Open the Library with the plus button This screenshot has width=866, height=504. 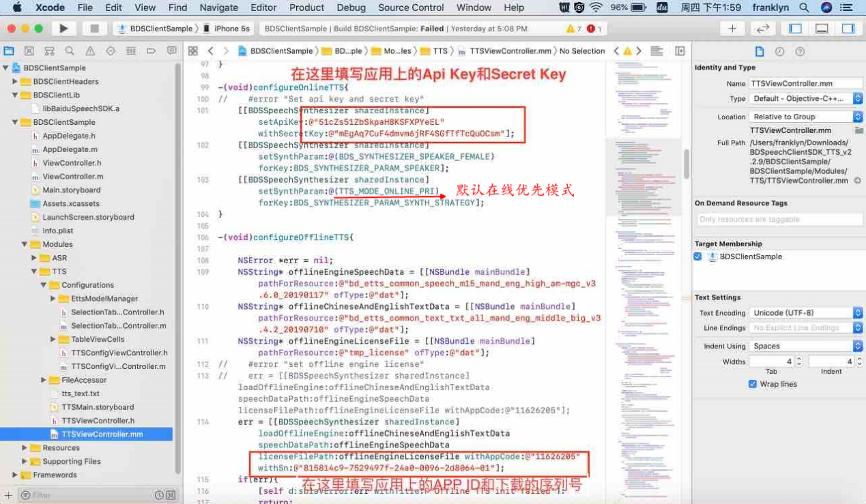point(732,29)
